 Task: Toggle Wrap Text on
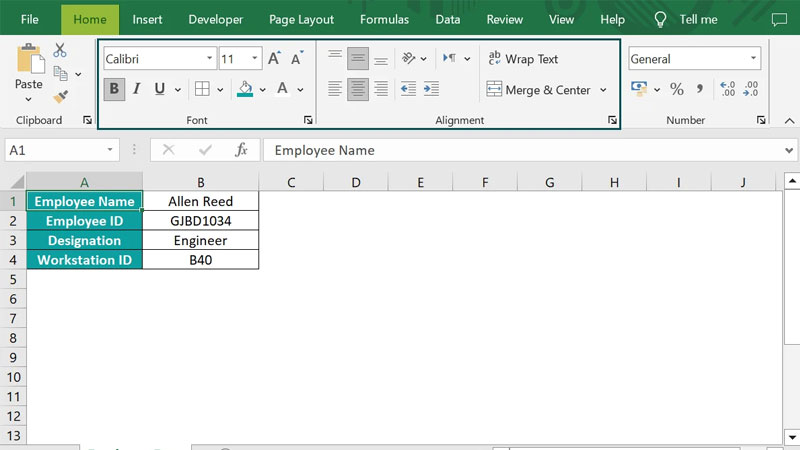click(522, 59)
